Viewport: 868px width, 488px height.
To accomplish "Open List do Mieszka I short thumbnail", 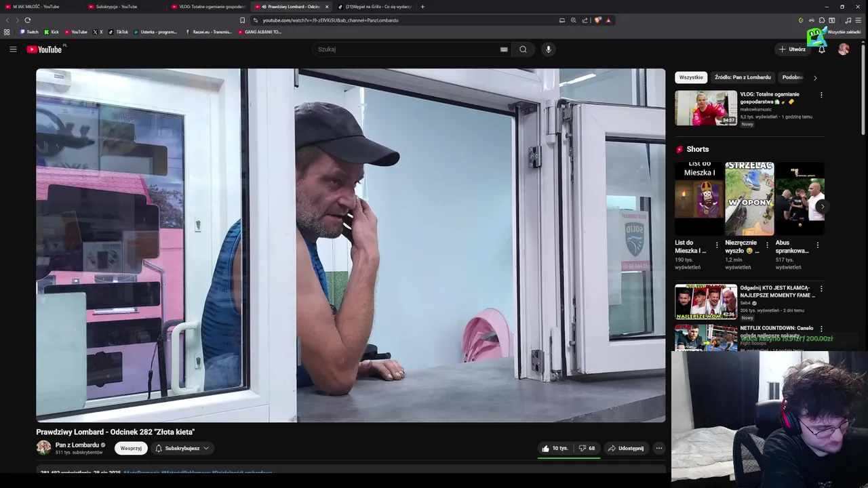I will tap(699, 199).
